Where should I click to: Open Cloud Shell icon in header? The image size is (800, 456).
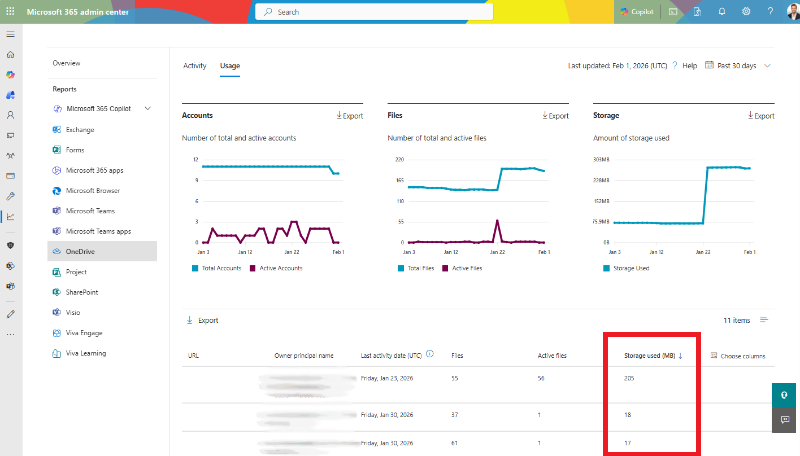[x=673, y=12]
